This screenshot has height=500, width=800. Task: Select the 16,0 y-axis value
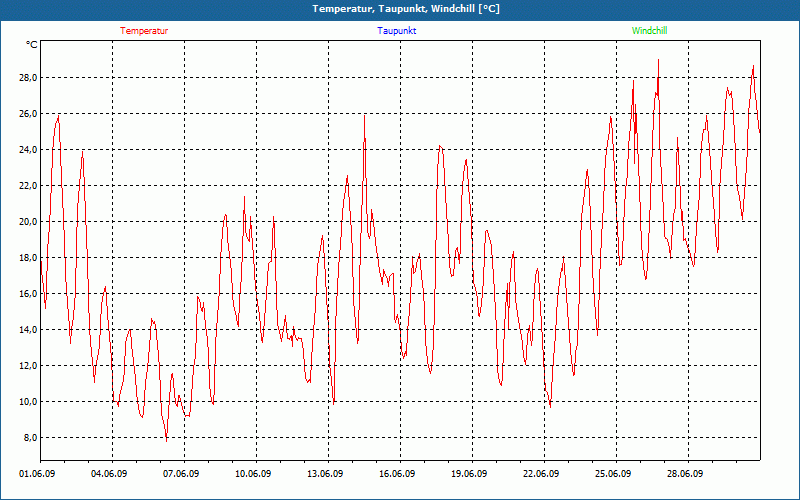pos(28,293)
